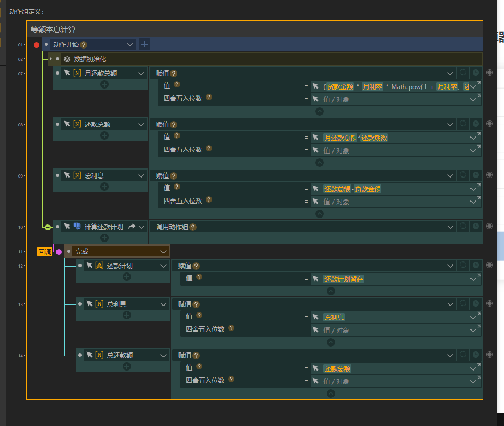Click the magenta node marker on line 11
The height and width of the screenshot is (426, 504).
point(59,252)
